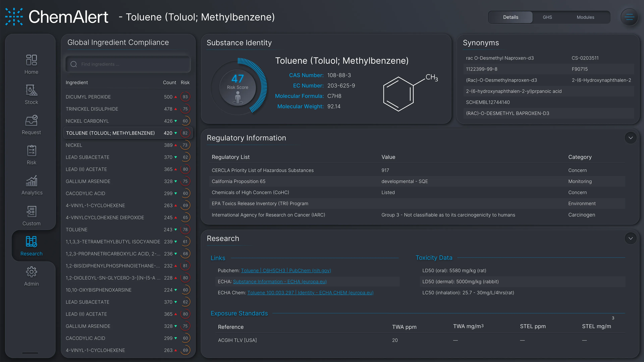
Task: Open the Request inbox icon
Action: (32, 121)
